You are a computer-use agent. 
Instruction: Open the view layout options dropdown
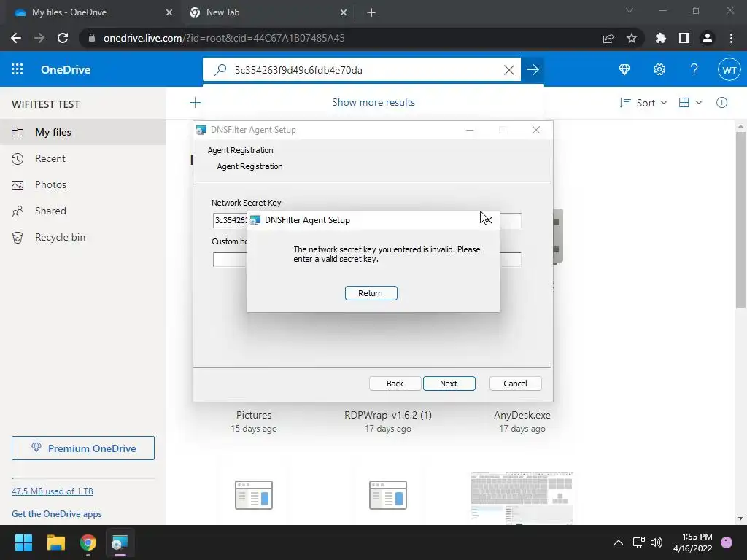point(690,102)
